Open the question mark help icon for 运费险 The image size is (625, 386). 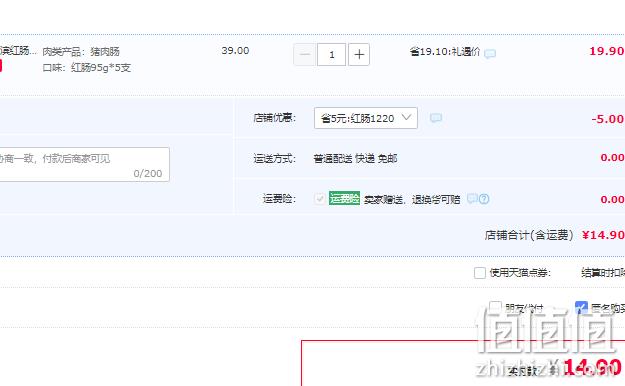coord(484,199)
